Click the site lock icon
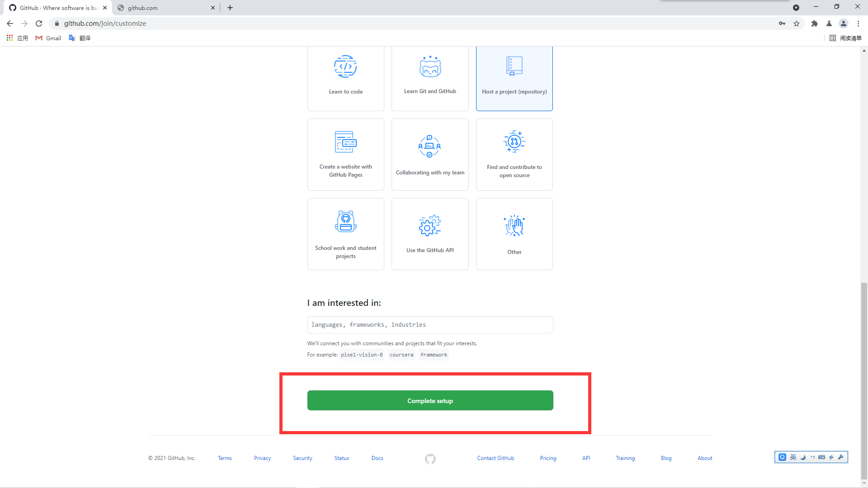Viewport: 868px width, 488px height. pos(57,23)
